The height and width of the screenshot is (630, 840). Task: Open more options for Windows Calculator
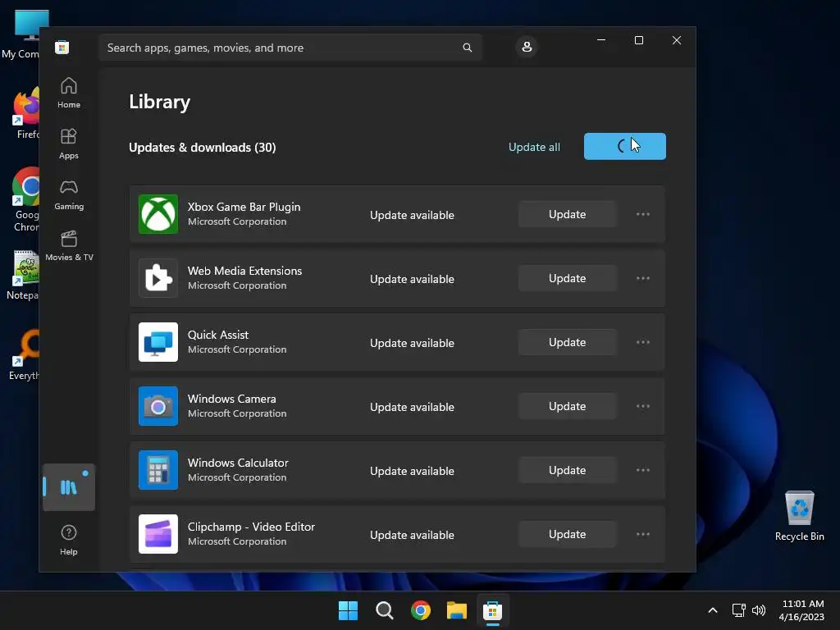pos(643,470)
